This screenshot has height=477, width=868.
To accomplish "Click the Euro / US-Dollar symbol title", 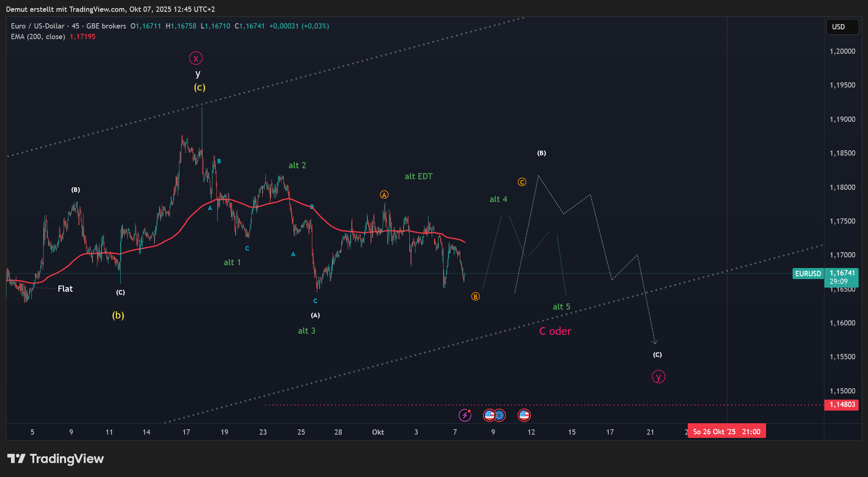I will [38, 26].
